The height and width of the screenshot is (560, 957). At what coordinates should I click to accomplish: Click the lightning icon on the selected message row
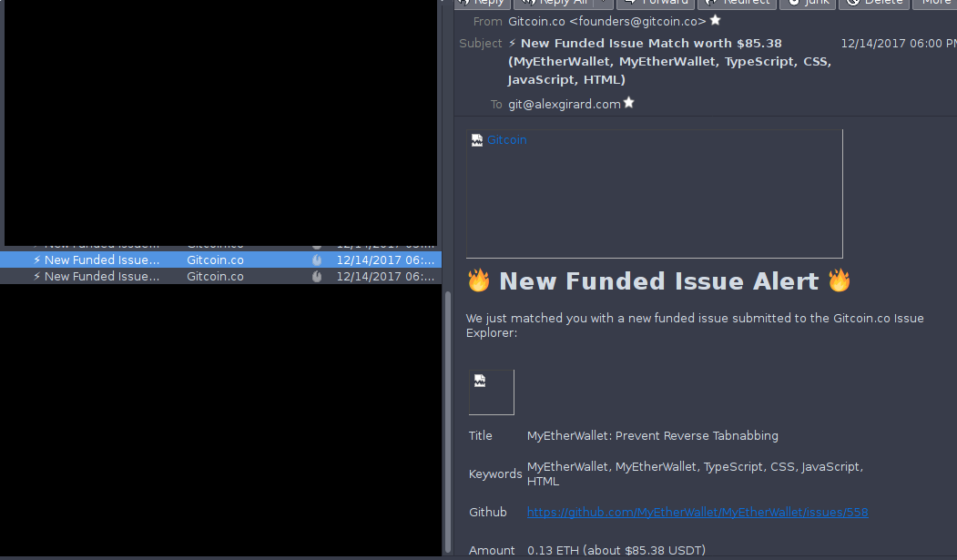(x=35, y=259)
